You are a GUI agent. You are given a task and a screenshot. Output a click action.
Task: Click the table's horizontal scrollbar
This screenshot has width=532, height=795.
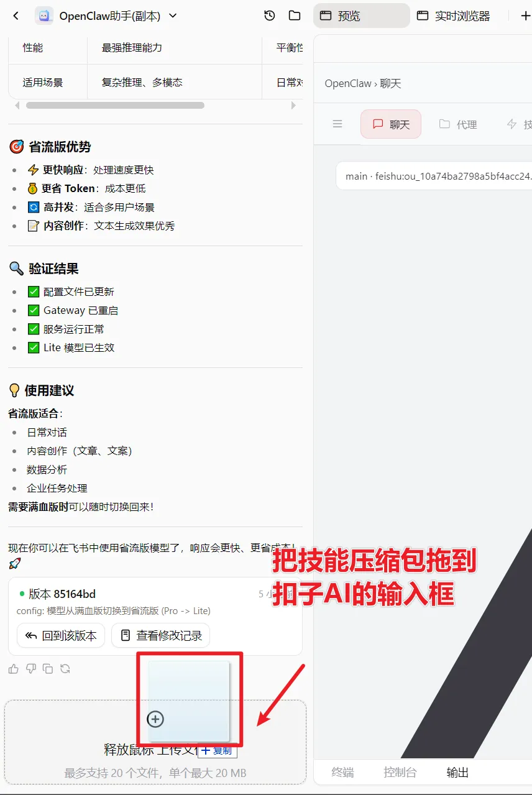[x=115, y=106]
